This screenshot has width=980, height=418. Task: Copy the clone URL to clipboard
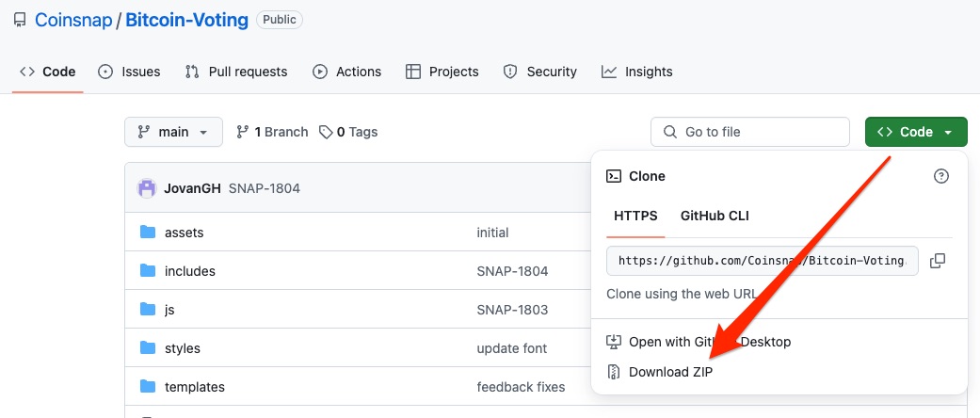click(x=938, y=261)
